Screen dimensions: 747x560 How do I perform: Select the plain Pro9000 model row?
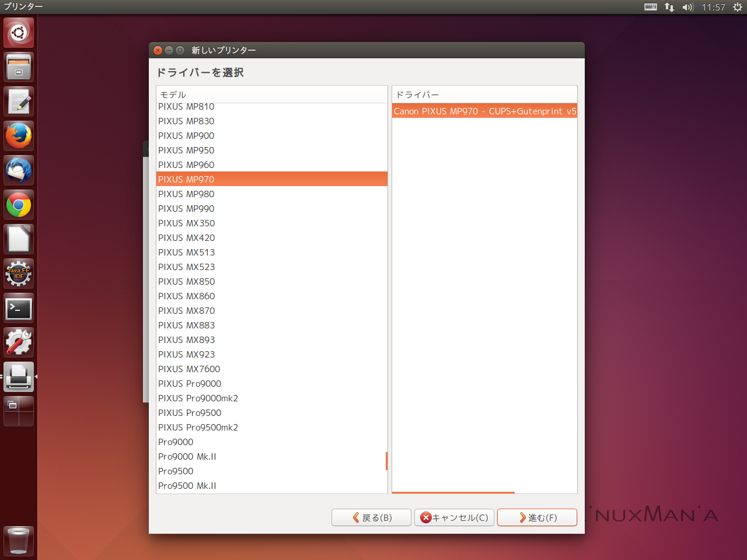[x=272, y=442]
